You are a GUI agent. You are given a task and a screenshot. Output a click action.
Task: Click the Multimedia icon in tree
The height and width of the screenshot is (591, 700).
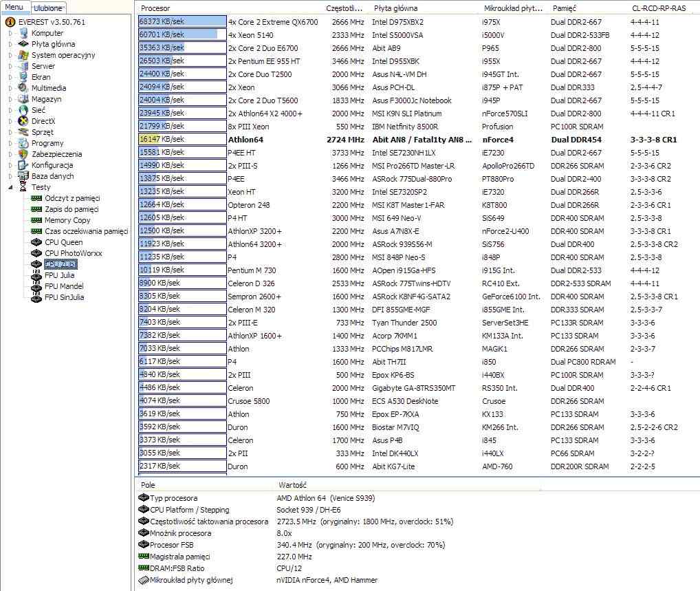tap(23, 88)
